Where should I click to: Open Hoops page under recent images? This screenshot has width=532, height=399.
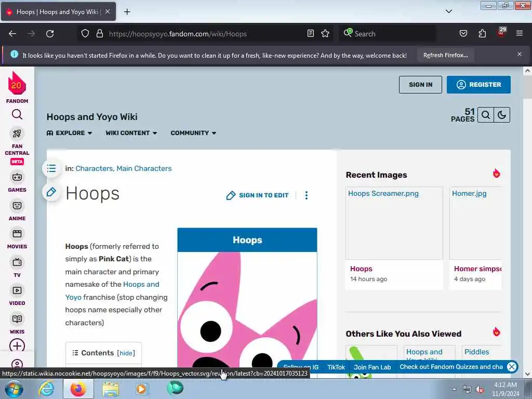pos(361,269)
